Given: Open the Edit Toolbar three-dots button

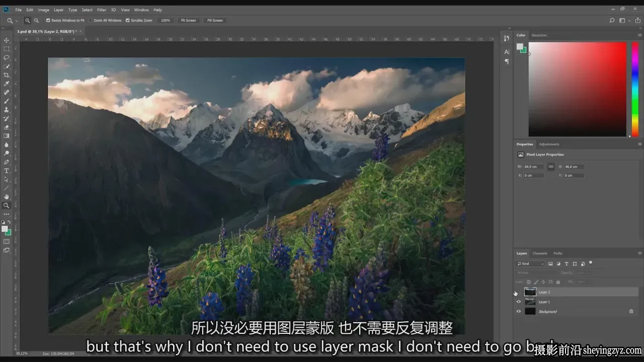Looking at the screenshot, I should pos(7,214).
